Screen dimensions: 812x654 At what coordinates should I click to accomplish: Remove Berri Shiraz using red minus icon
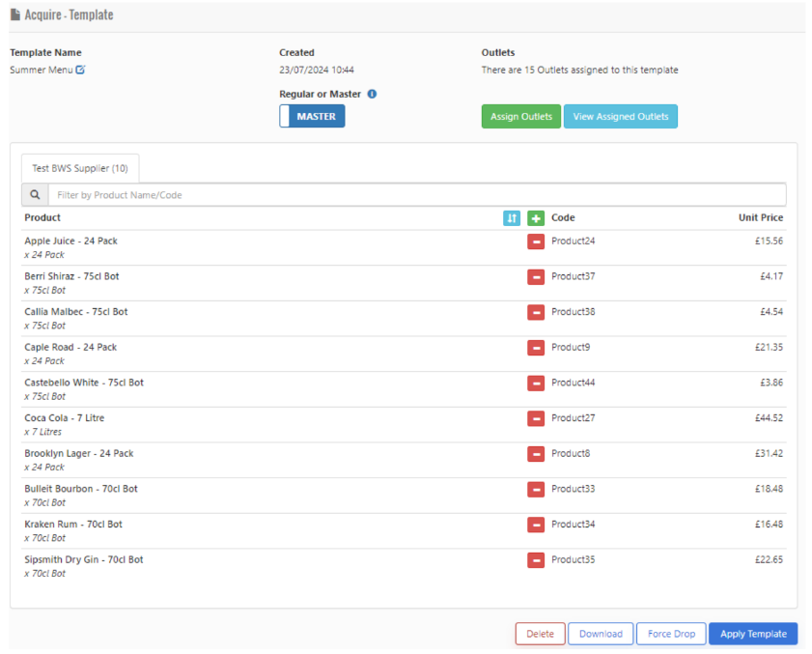(x=536, y=277)
